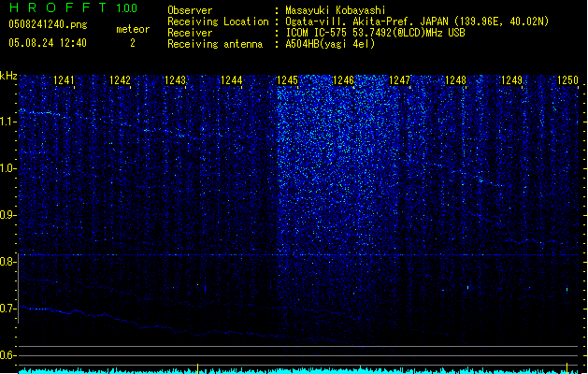Screen dimensions: 588x374
Task: Click the 1247 time marker
Action: pyautogui.click(x=400, y=79)
